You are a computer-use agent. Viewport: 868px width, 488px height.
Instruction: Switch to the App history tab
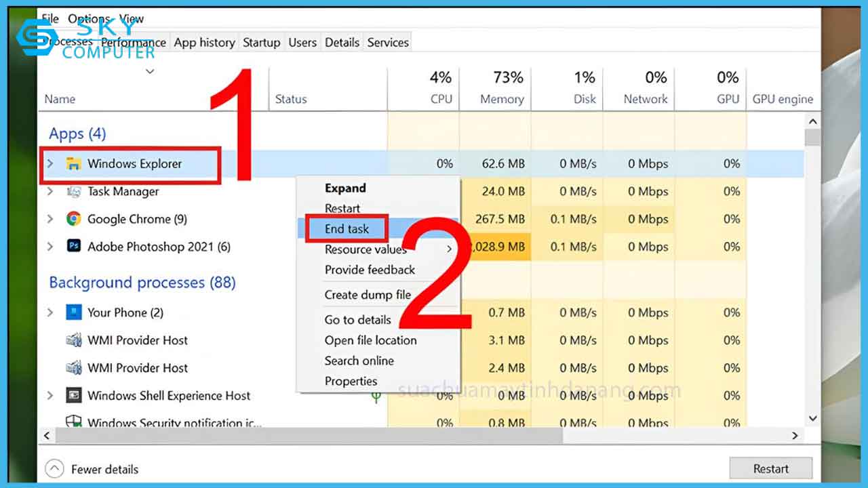pyautogui.click(x=204, y=42)
